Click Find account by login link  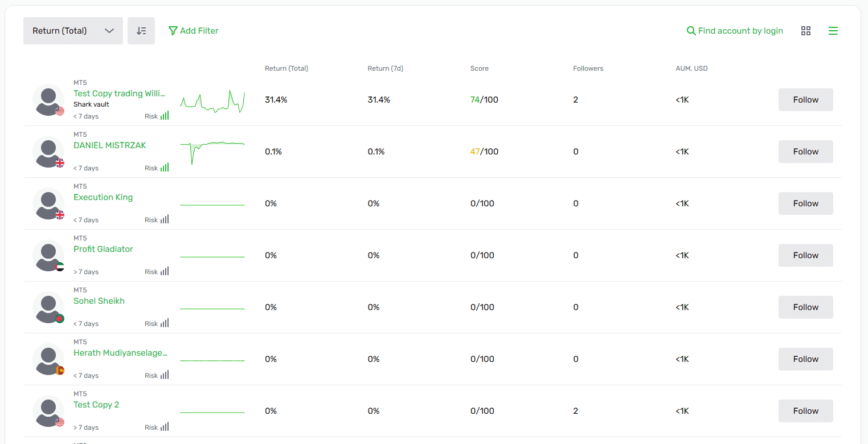(x=740, y=31)
